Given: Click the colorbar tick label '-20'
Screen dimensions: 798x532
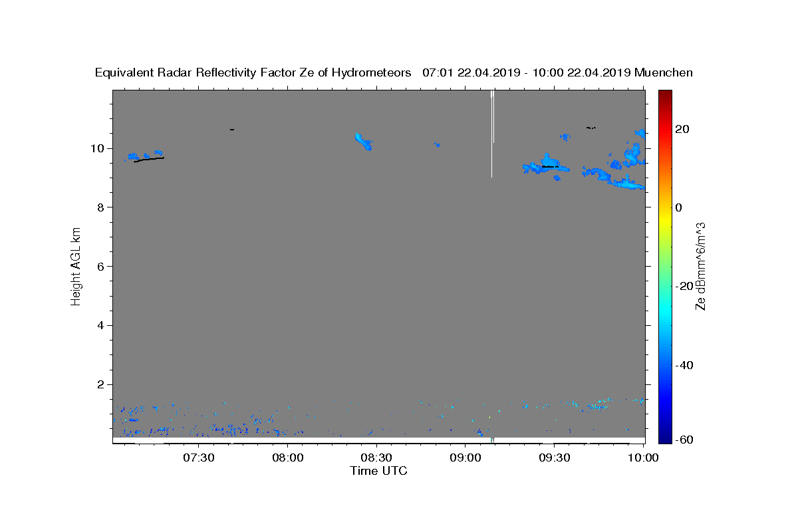Looking at the screenshot, I should coord(684,286).
